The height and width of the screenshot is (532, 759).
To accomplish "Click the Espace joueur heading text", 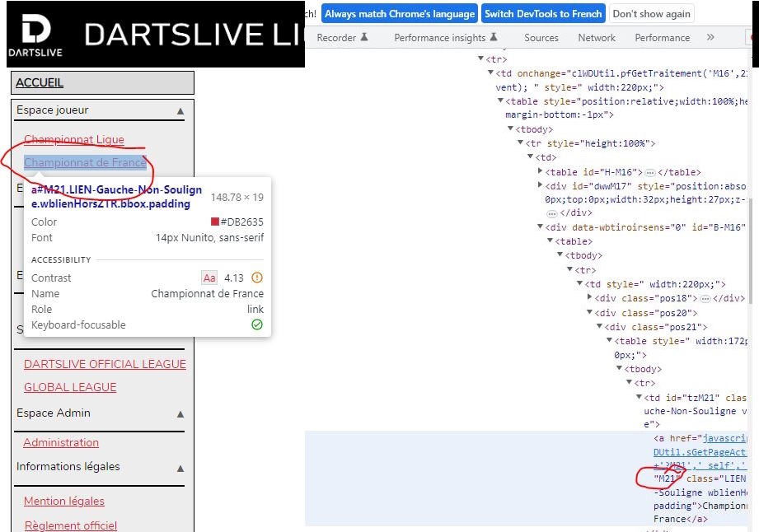I will coord(53,110).
